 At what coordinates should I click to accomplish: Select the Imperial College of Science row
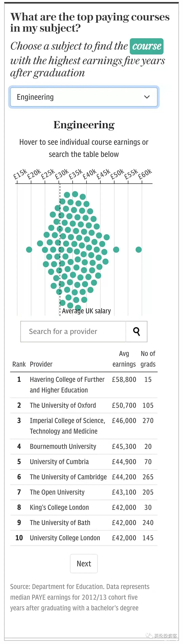tap(67, 426)
